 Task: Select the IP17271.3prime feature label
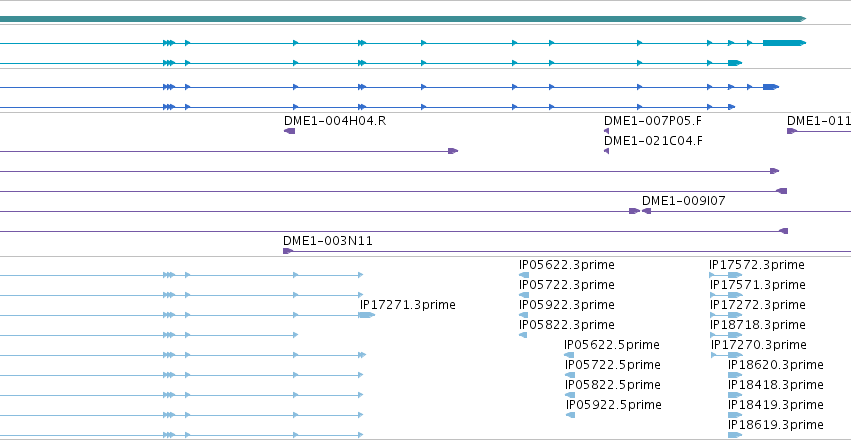click(408, 305)
